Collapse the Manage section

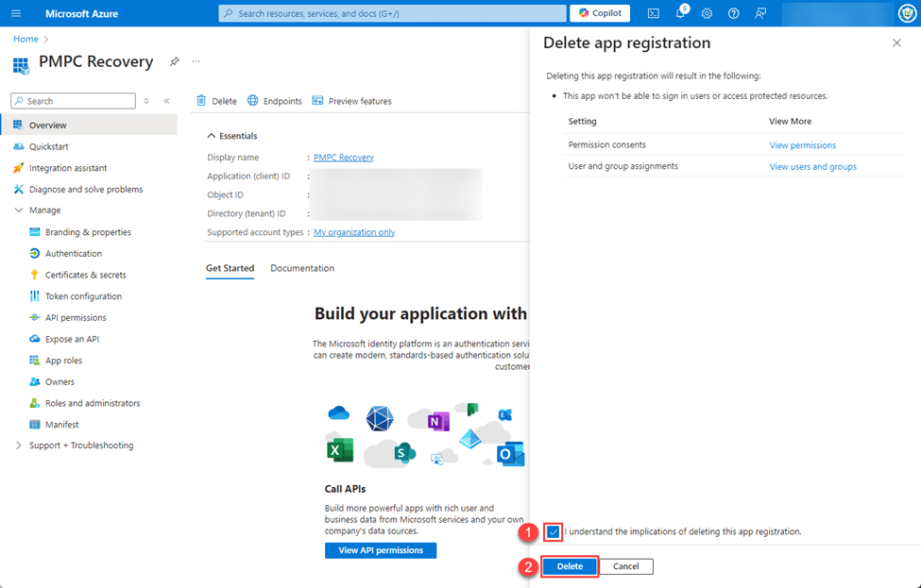(19, 210)
